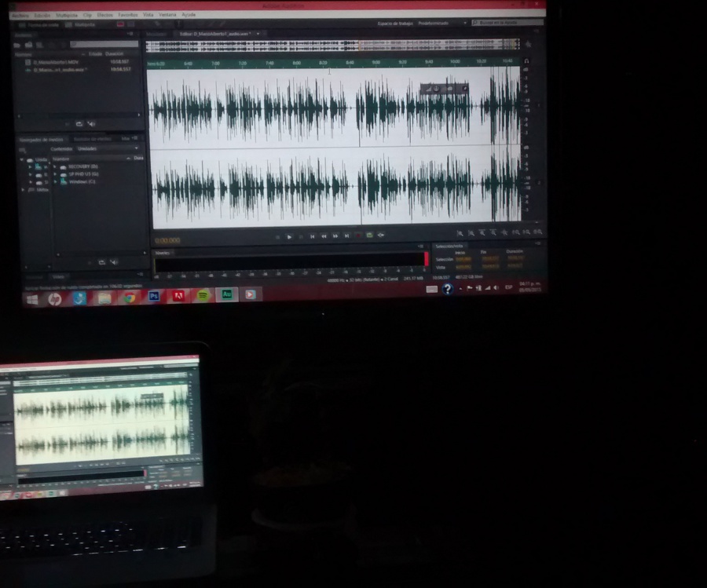Click the Adobe Audition taskbar icon
The width and height of the screenshot is (707, 588).
227,295
